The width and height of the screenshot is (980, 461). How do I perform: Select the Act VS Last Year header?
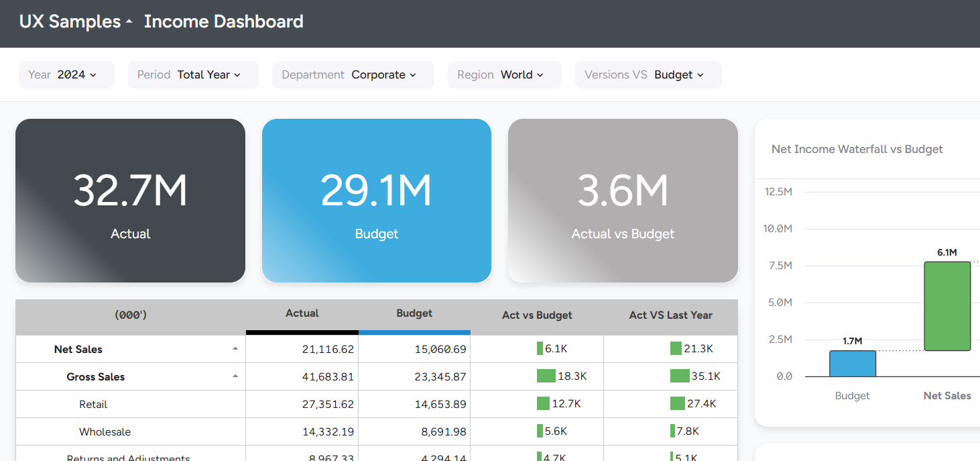pyautogui.click(x=670, y=315)
